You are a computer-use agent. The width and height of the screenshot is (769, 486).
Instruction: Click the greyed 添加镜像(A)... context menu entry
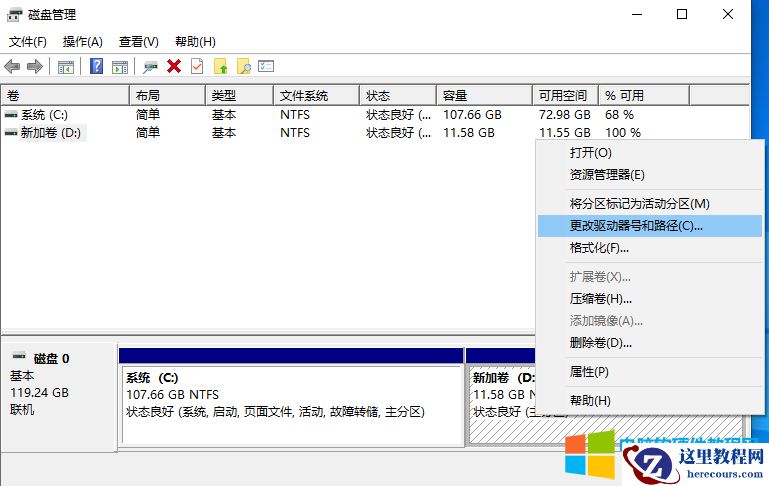click(x=650, y=321)
